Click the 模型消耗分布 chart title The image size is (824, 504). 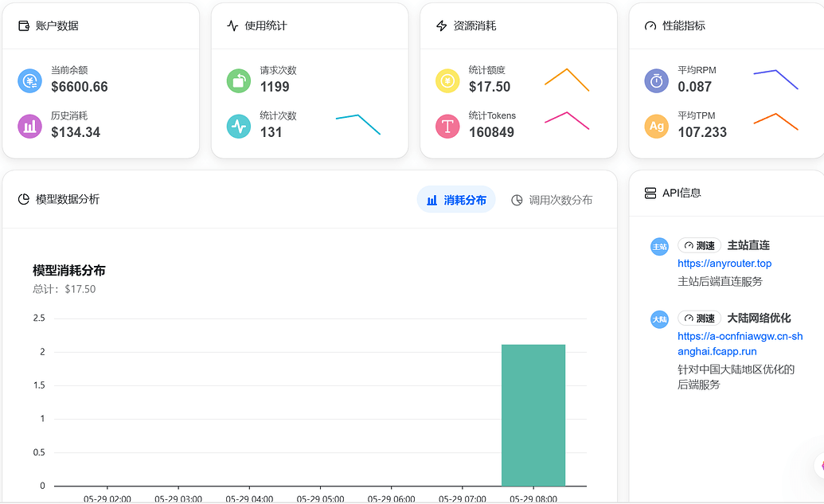click(x=68, y=271)
